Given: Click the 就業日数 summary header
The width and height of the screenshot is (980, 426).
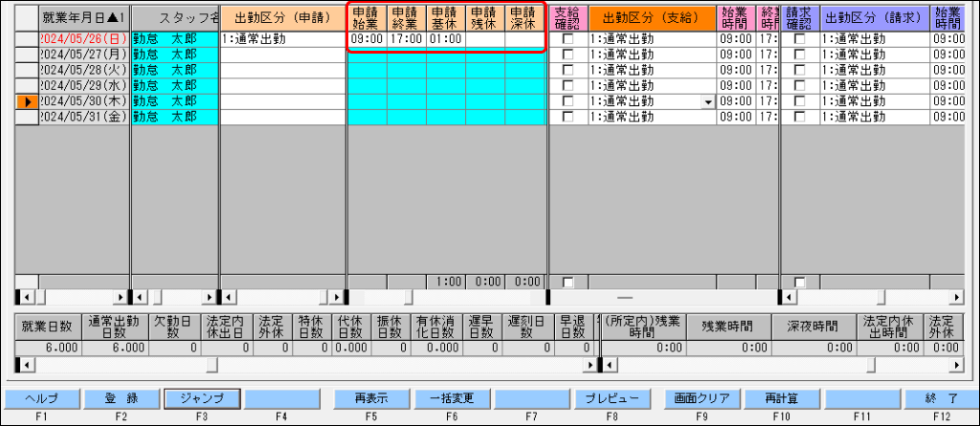Looking at the screenshot, I should point(48,325).
